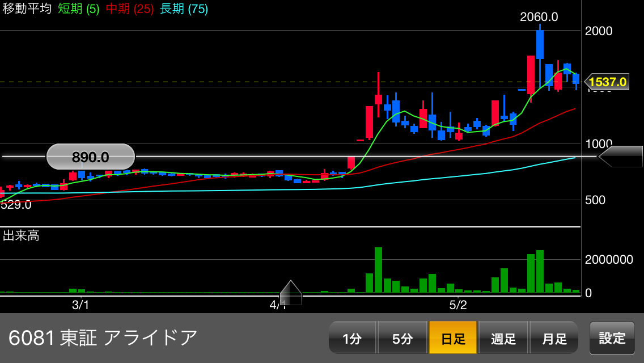Show the 月足 monthly chart

pyautogui.click(x=554, y=339)
